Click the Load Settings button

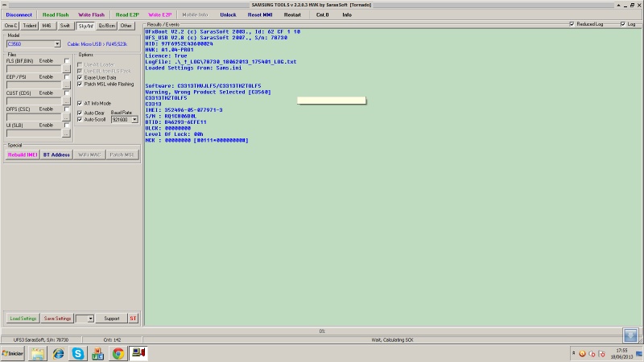pos(23,319)
